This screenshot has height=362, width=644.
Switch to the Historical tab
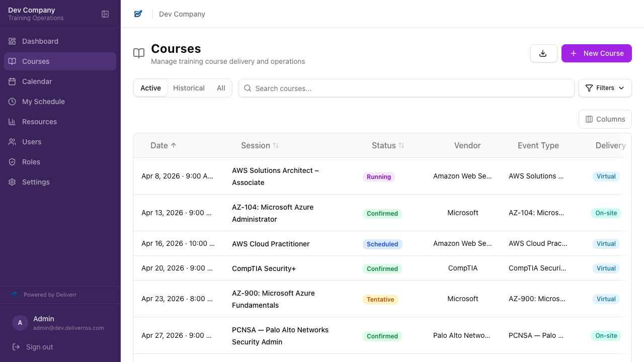(189, 88)
